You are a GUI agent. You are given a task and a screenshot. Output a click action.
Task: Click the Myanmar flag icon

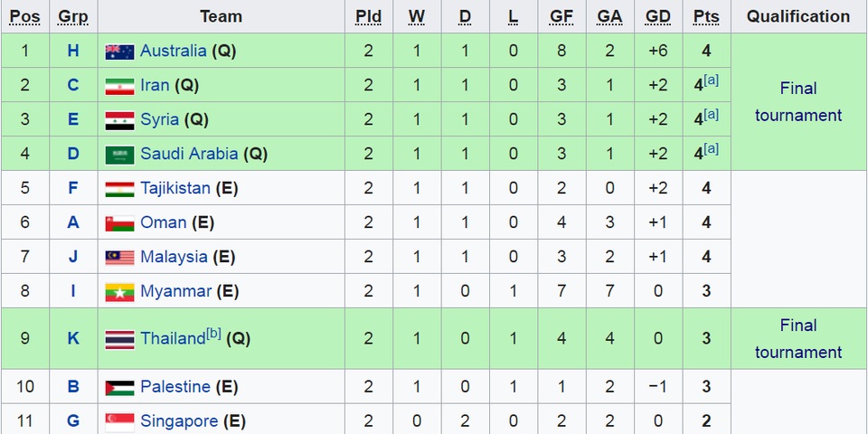(119, 292)
